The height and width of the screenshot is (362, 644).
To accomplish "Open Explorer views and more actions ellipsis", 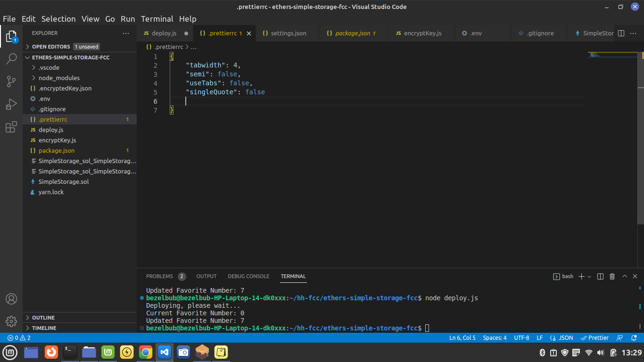I will point(126,33).
